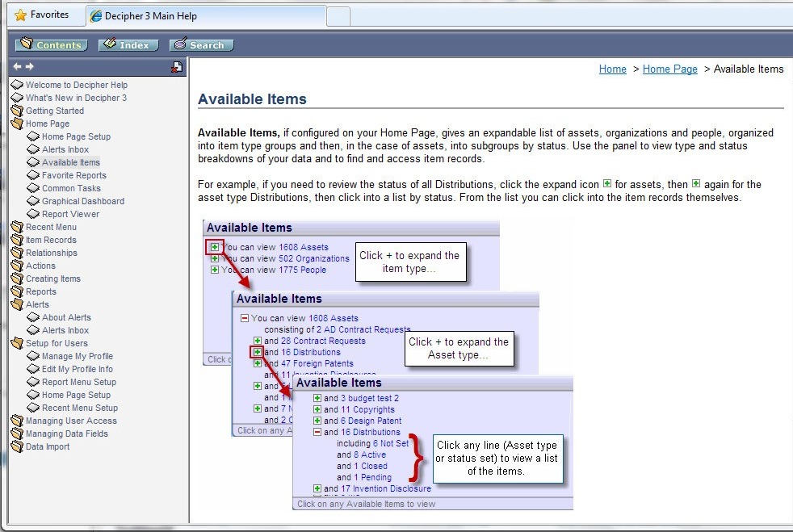
Task: Expand the Reports book
Action: [x=17, y=291]
